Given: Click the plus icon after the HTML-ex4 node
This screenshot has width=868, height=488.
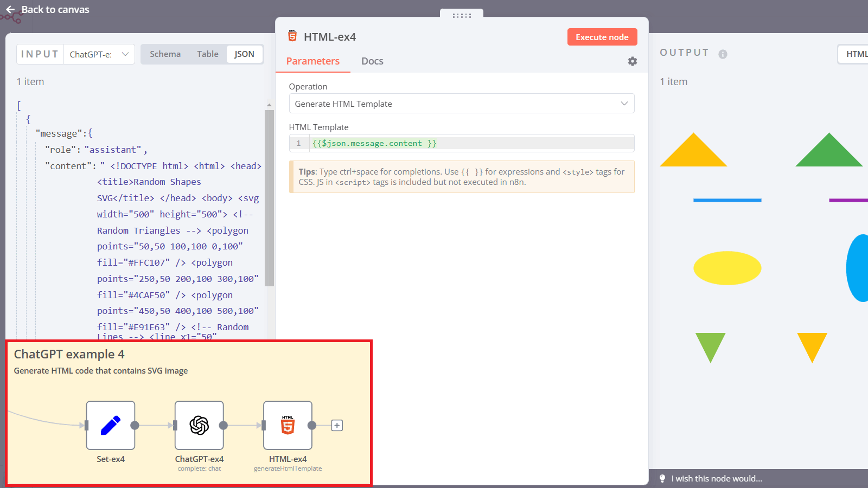Looking at the screenshot, I should click(x=336, y=425).
